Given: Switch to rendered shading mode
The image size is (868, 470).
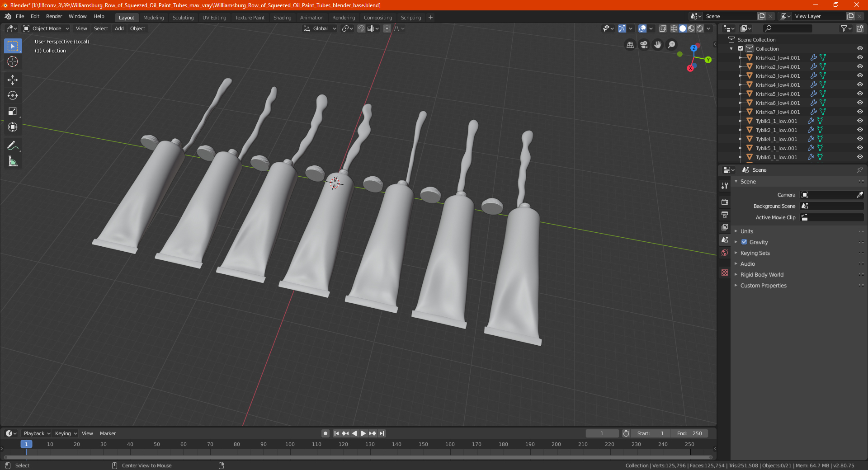Looking at the screenshot, I should (x=700, y=28).
